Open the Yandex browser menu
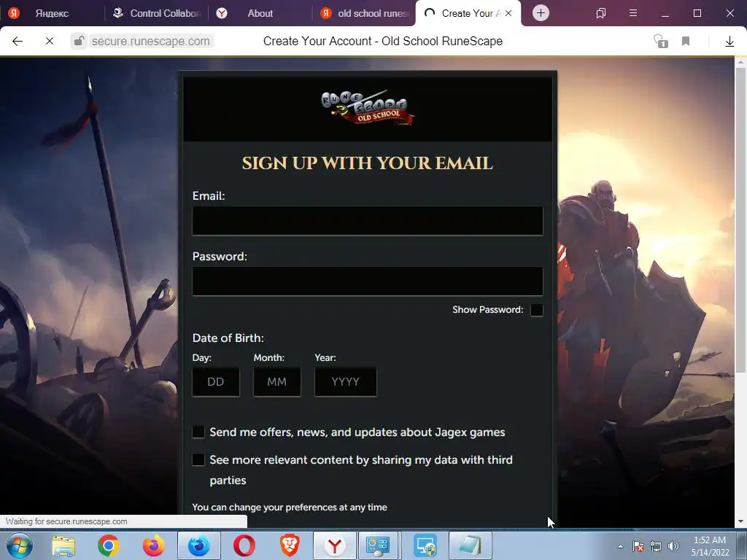Screen dimensions: 747x560 pos(632,13)
